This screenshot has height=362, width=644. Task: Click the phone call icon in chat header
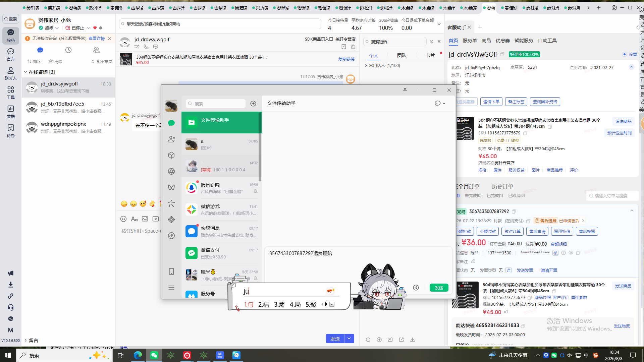[146, 47]
